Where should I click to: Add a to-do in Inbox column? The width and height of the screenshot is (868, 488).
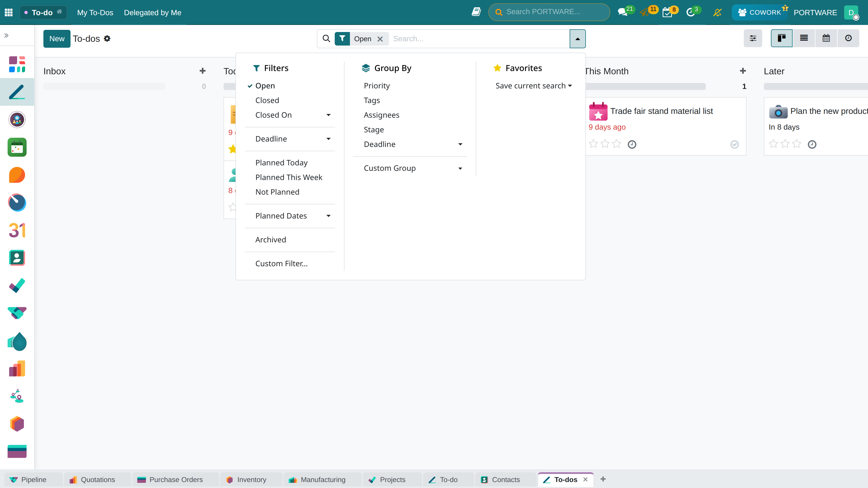(x=203, y=71)
